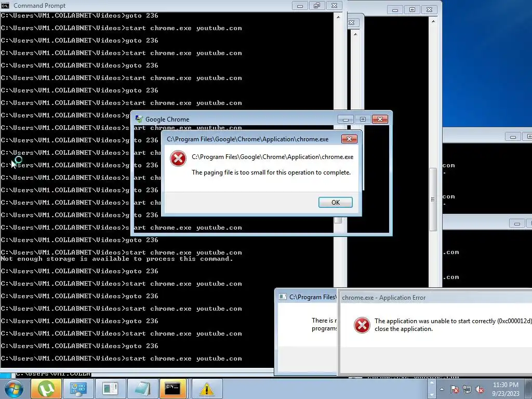Click the Google Chrome window title icon
Viewport: 532px width, 399px height.
[139, 119]
